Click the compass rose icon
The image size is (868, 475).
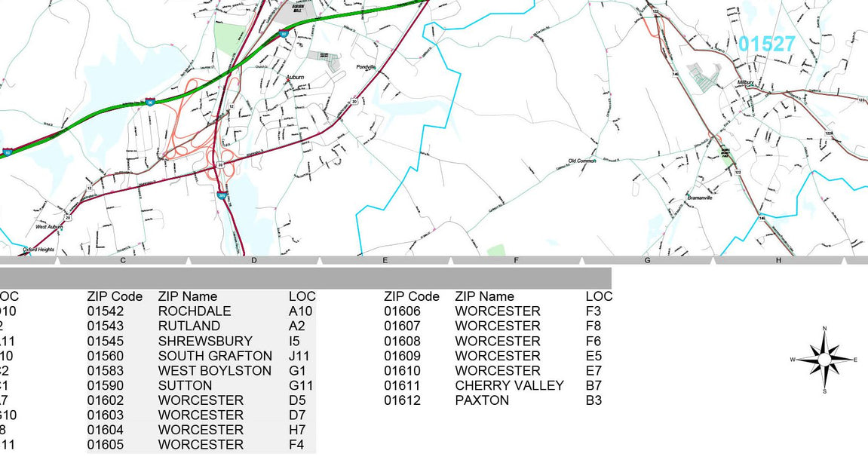click(x=824, y=360)
